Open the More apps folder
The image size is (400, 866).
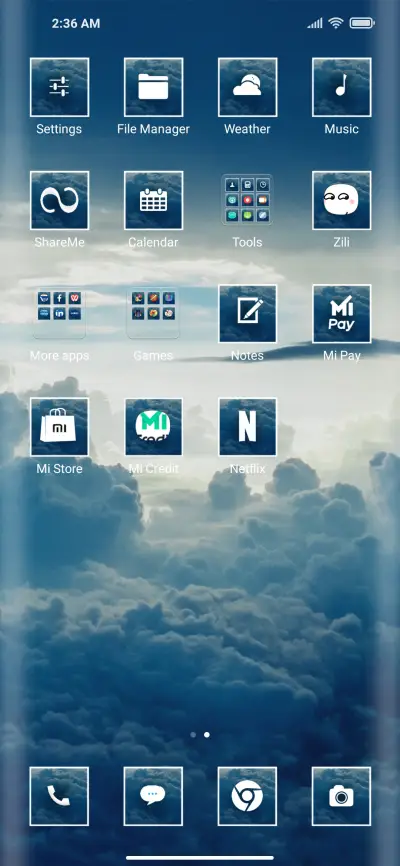click(x=59, y=314)
